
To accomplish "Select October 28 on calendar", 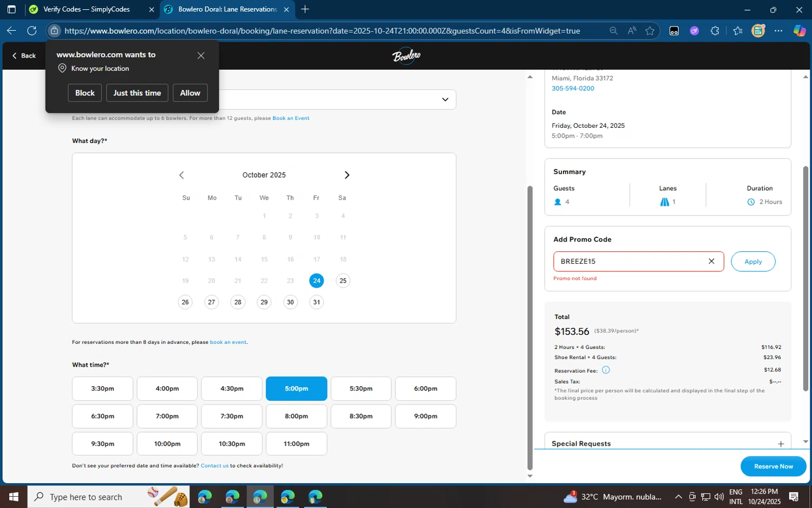I will [238, 302].
